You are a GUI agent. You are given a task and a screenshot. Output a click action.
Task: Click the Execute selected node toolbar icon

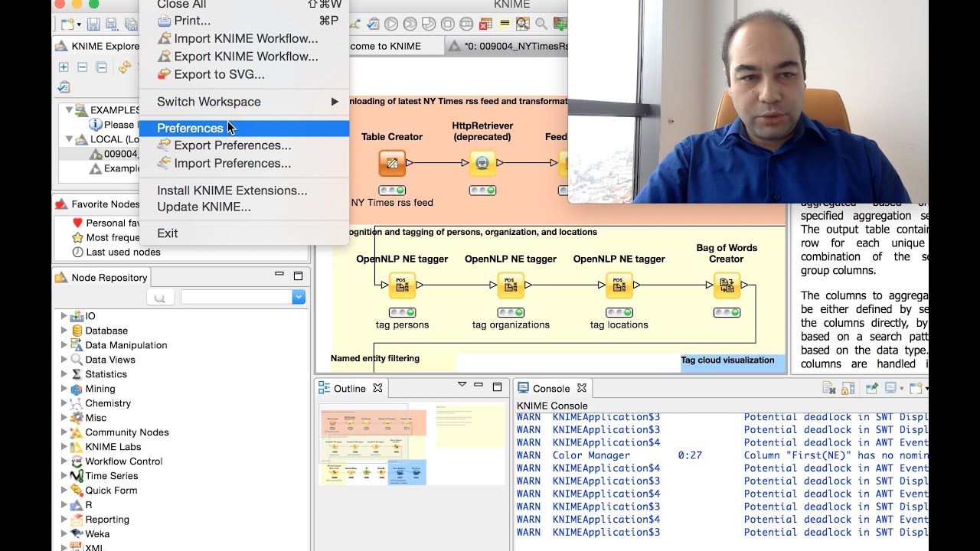click(x=391, y=24)
